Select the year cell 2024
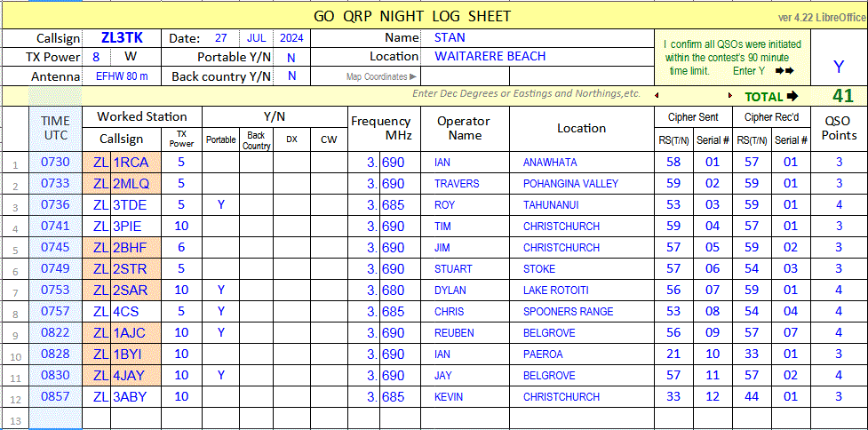The width and height of the screenshot is (868, 430). point(291,38)
